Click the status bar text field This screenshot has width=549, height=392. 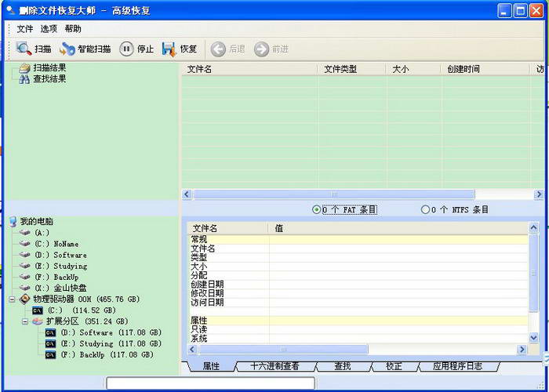[x=210, y=383]
